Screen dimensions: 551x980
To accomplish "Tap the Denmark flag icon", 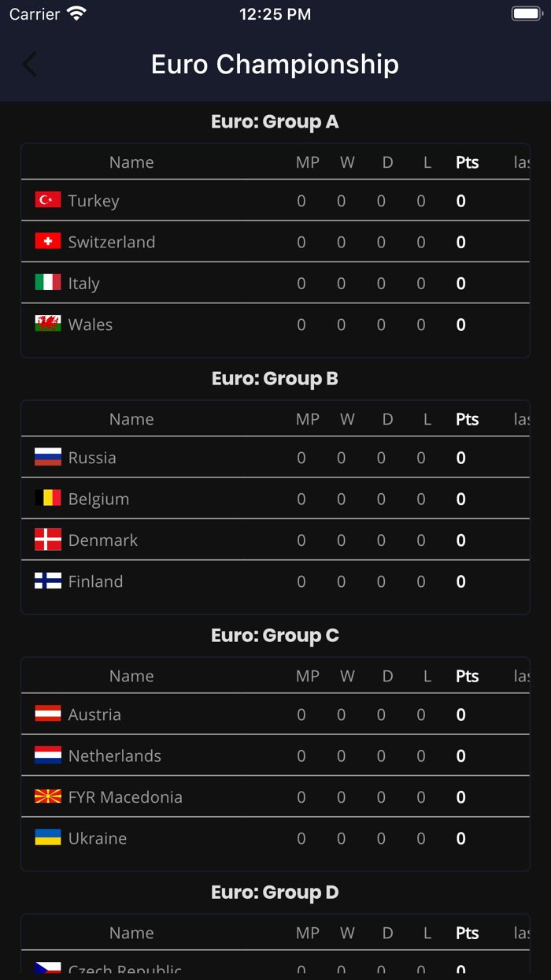I will tap(48, 540).
